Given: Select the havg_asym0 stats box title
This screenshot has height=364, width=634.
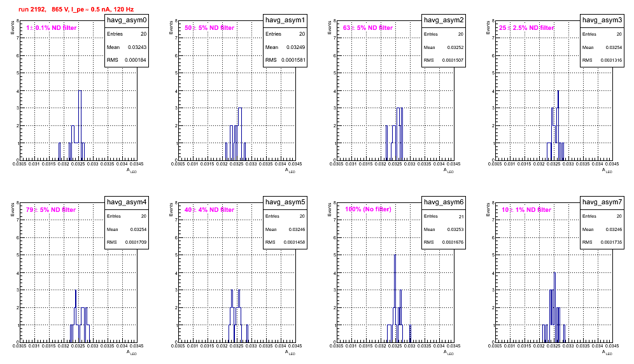Looking at the screenshot, I should (x=127, y=20).
